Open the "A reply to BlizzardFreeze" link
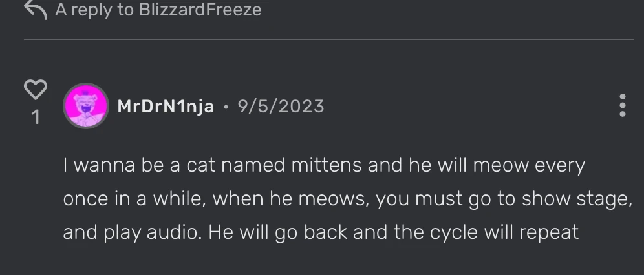The height and width of the screenshot is (275, 644). point(158,10)
